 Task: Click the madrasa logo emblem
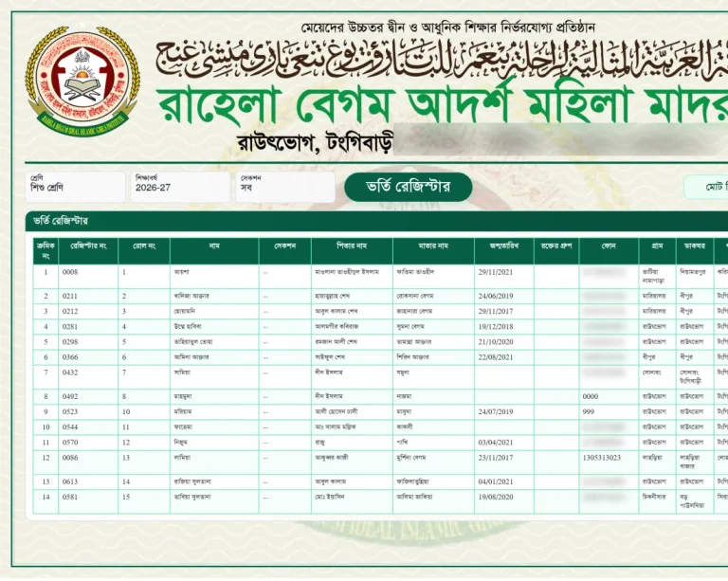coord(82,81)
